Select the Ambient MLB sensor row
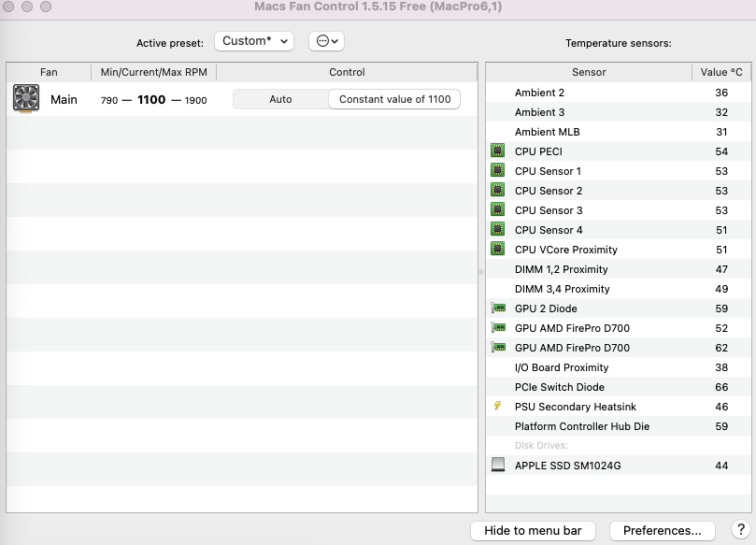The width and height of the screenshot is (756, 545). tap(619, 132)
